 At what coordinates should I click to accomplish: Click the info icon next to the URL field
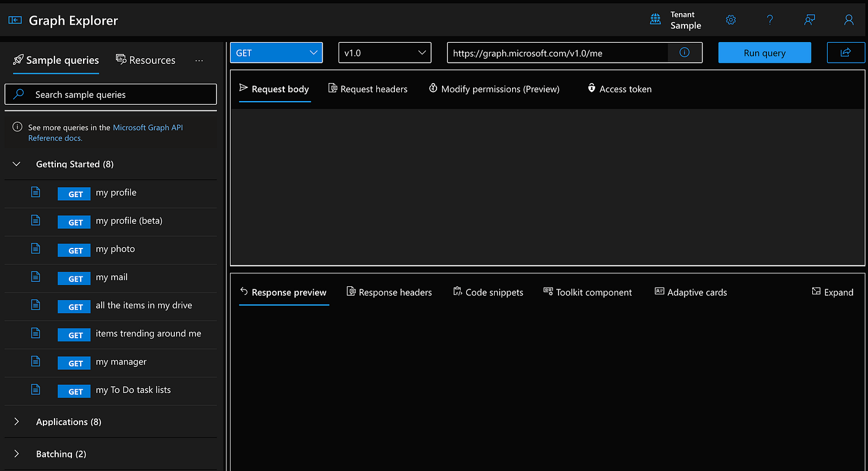(684, 52)
